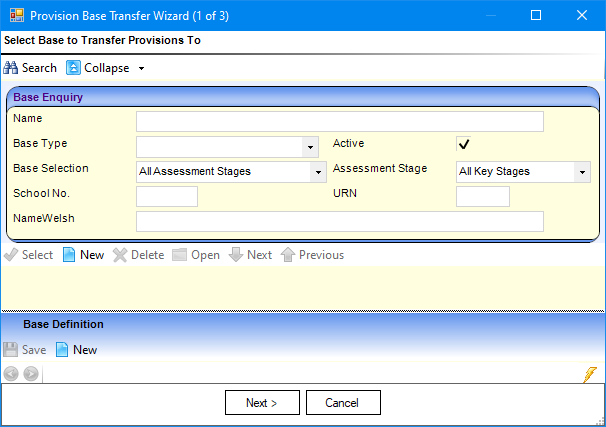Click the New document icon in results toolbar
606x427 pixels.
click(x=69, y=255)
